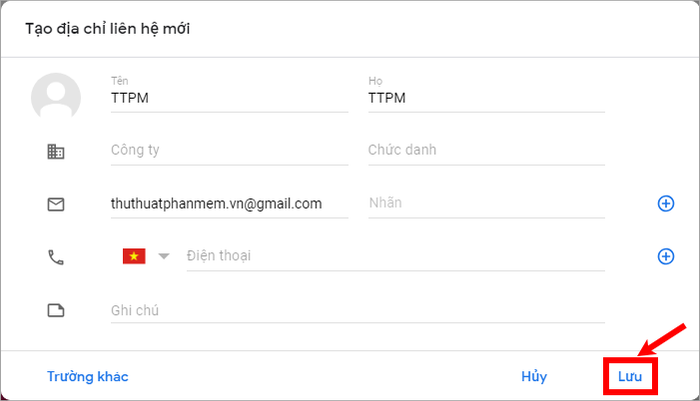Focus the Chức danh job title field
This screenshot has height=401, width=700.
[487, 150]
